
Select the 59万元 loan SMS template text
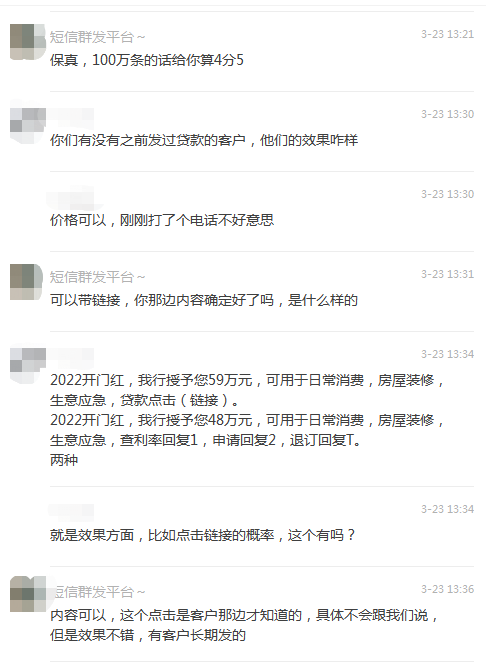(x=247, y=390)
